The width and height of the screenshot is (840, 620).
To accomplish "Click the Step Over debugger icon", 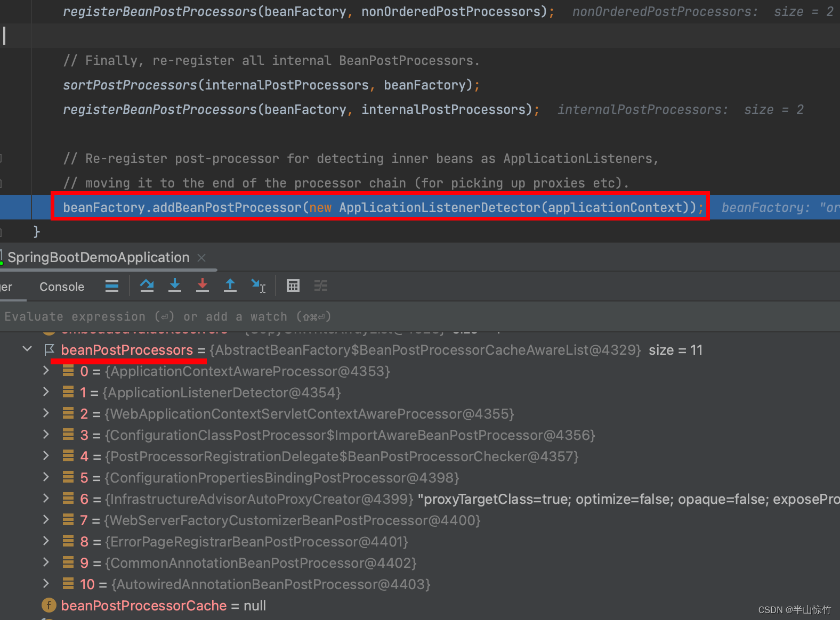I will [147, 285].
